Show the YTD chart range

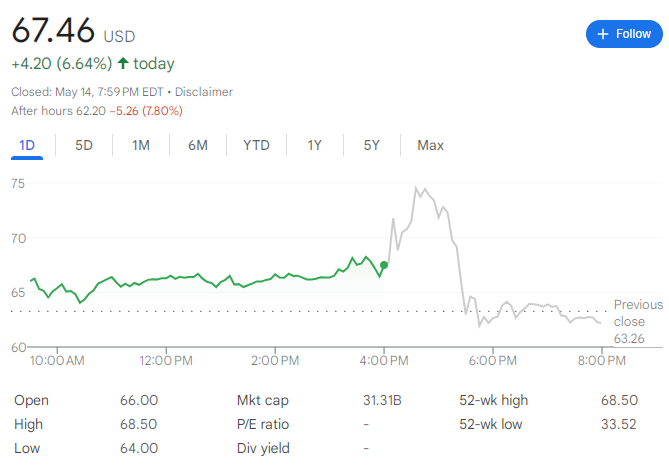[256, 145]
